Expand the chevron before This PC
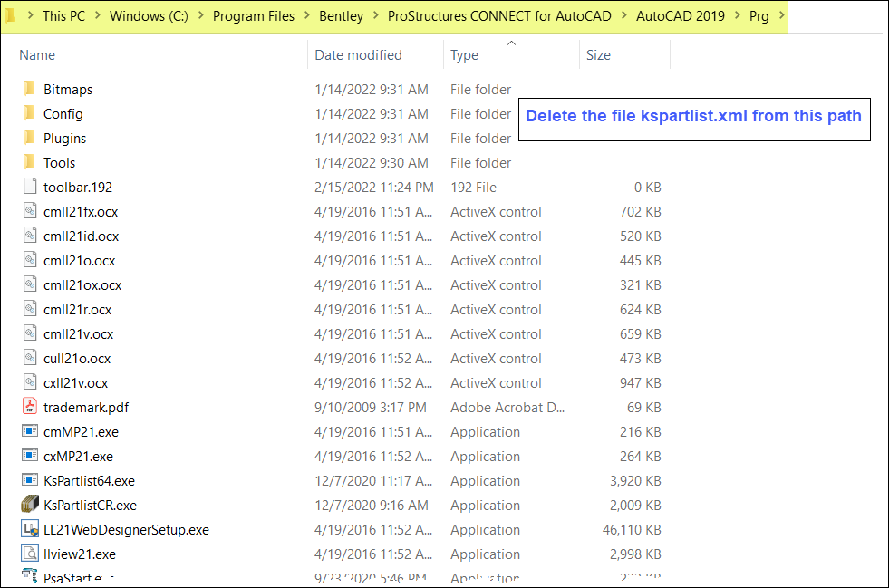Screen dimensions: 889x588 pos(30,15)
